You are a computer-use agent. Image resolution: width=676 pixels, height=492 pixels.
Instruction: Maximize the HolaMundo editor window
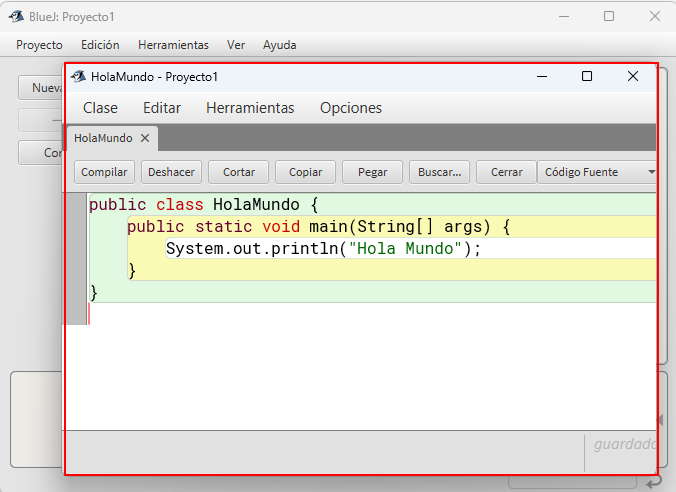coord(587,76)
